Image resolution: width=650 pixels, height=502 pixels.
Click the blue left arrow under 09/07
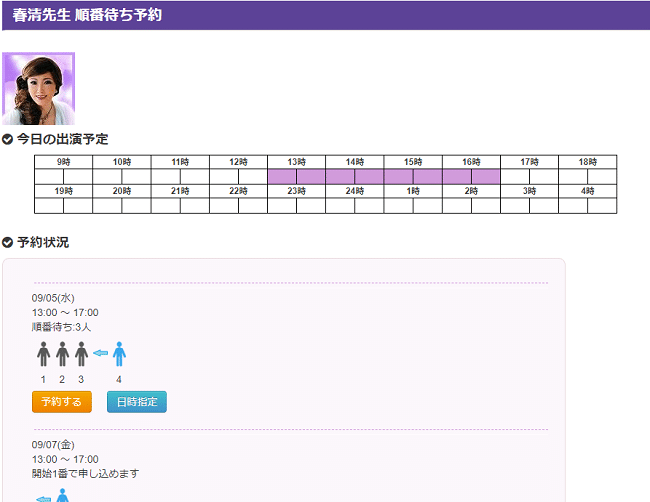pyautogui.click(x=44, y=499)
